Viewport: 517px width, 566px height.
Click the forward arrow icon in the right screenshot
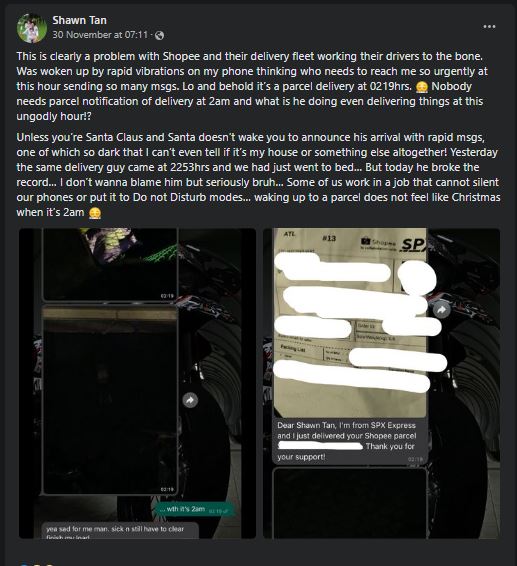pyautogui.click(x=441, y=310)
